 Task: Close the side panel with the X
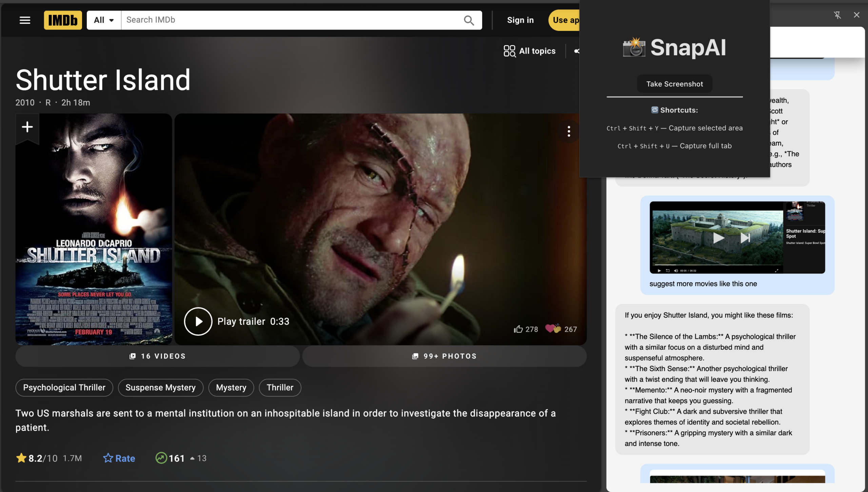(856, 15)
